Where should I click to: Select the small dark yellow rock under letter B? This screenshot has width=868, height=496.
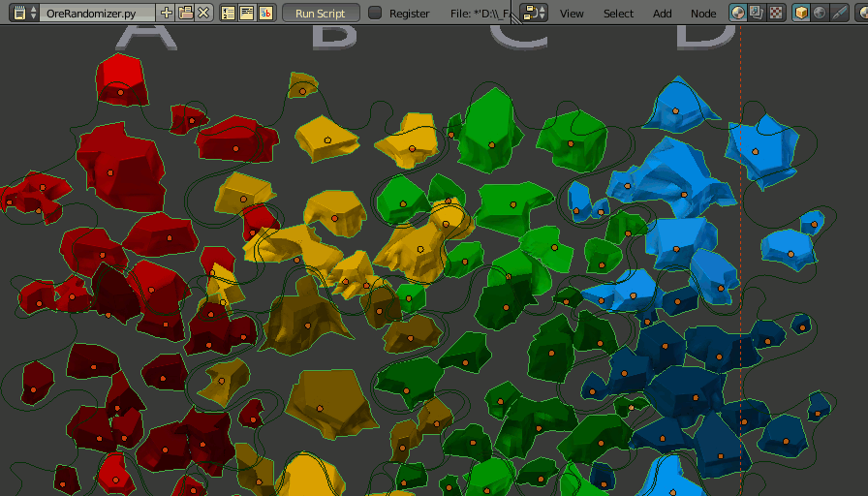302,85
